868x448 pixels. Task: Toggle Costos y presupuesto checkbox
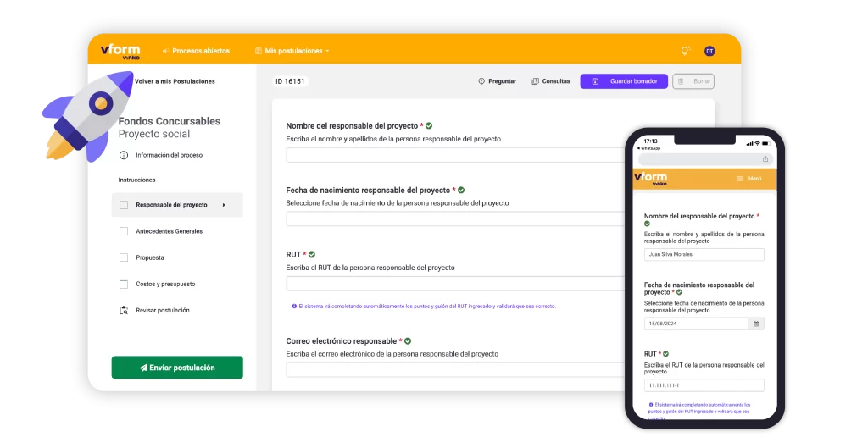pyautogui.click(x=124, y=285)
